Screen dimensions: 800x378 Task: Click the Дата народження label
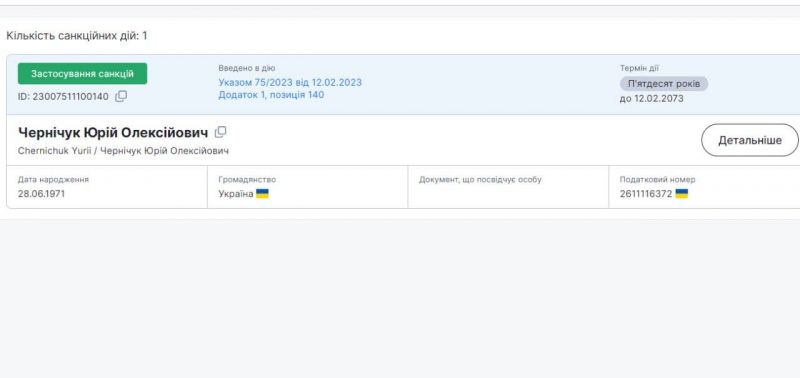(53, 180)
